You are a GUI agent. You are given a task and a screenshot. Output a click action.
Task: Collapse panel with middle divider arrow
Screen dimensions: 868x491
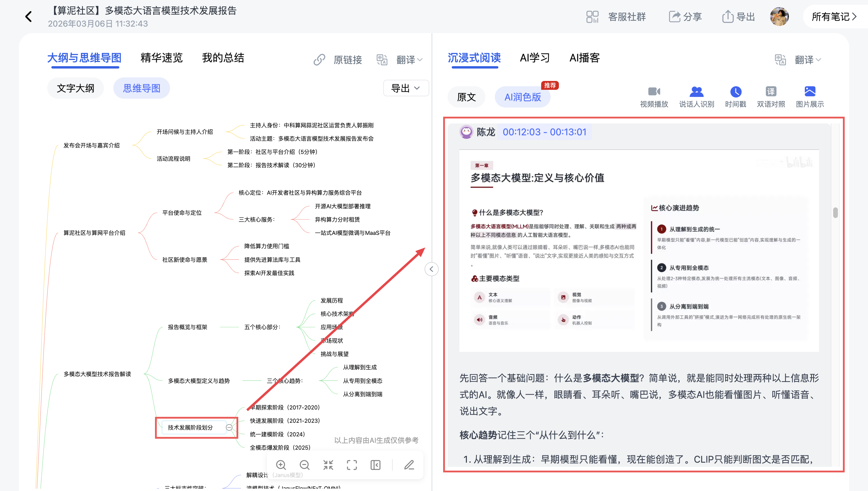point(432,269)
